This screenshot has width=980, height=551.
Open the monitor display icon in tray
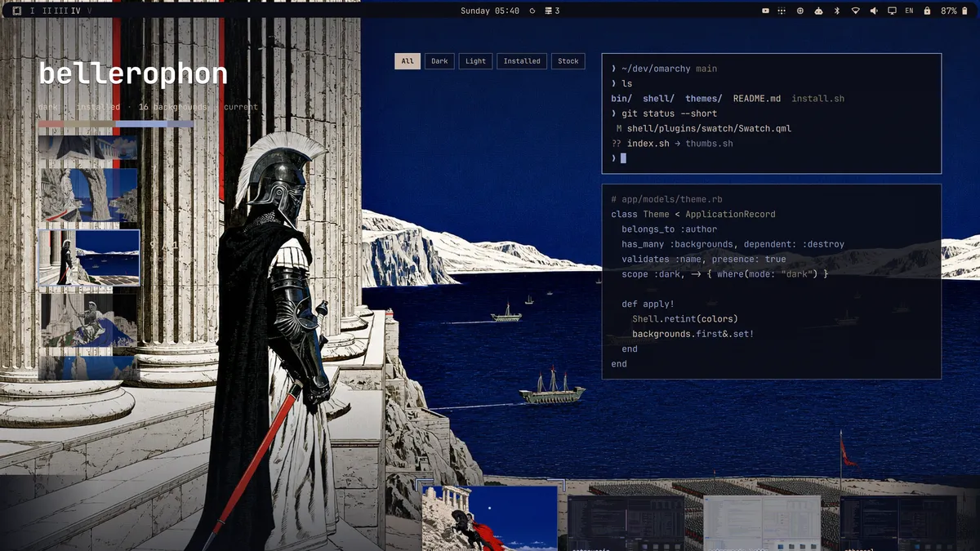(892, 11)
